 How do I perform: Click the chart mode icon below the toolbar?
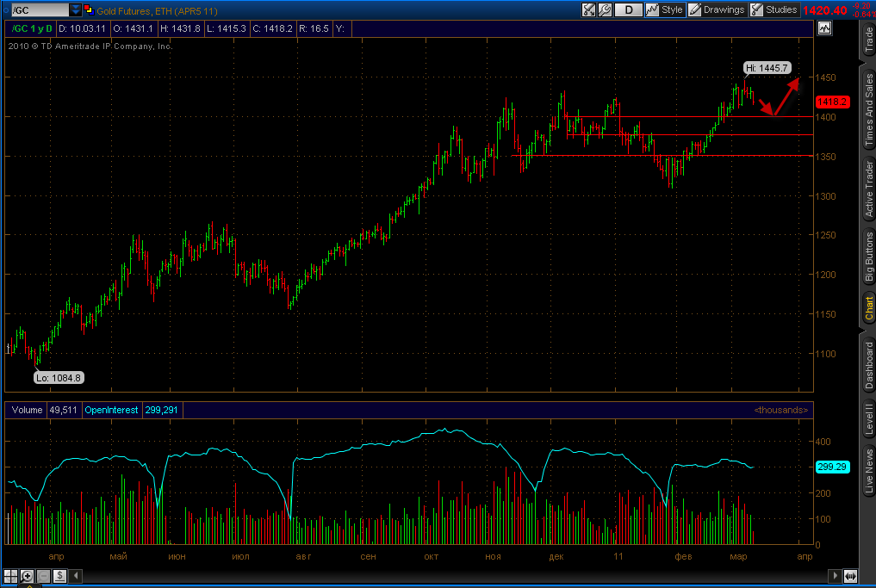[824, 28]
